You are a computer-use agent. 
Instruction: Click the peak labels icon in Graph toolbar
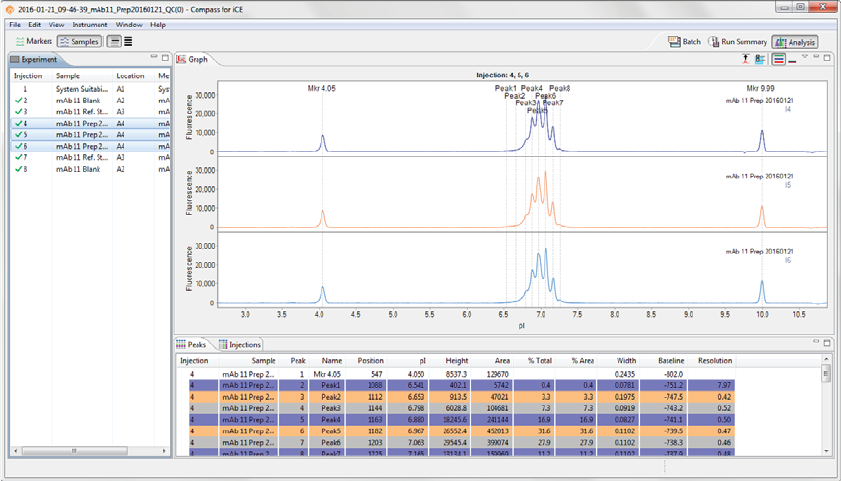[x=761, y=59]
